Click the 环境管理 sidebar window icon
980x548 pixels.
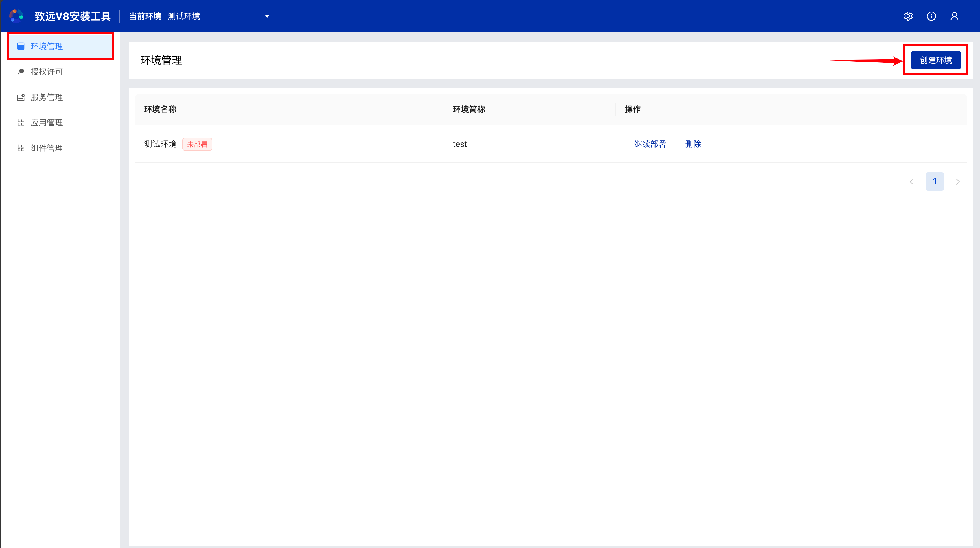point(21,46)
